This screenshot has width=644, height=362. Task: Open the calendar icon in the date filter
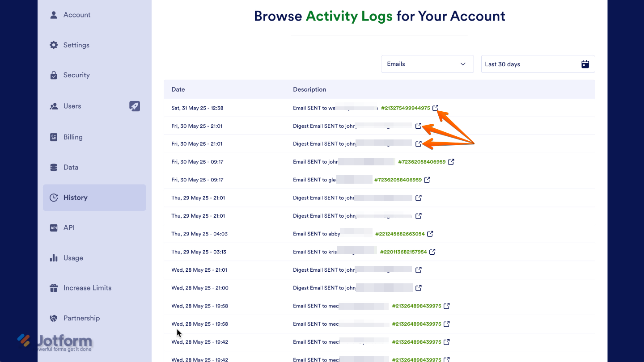pos(585,64)
